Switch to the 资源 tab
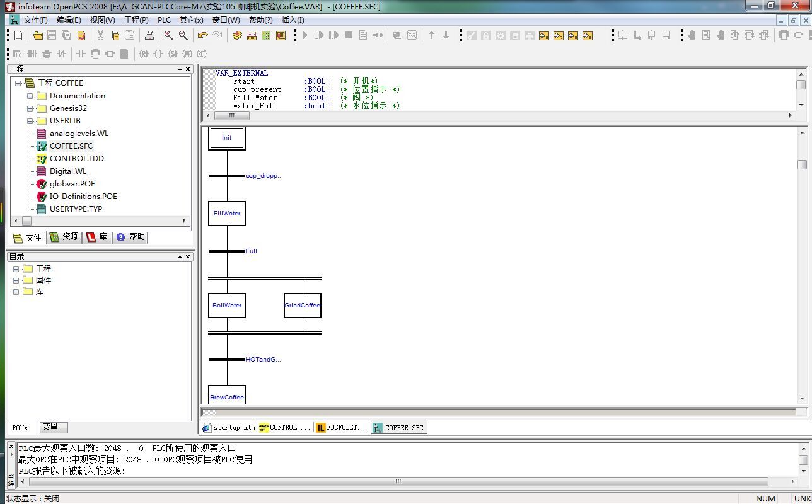This screenshot has width=812, height=504. pos(64,237)
